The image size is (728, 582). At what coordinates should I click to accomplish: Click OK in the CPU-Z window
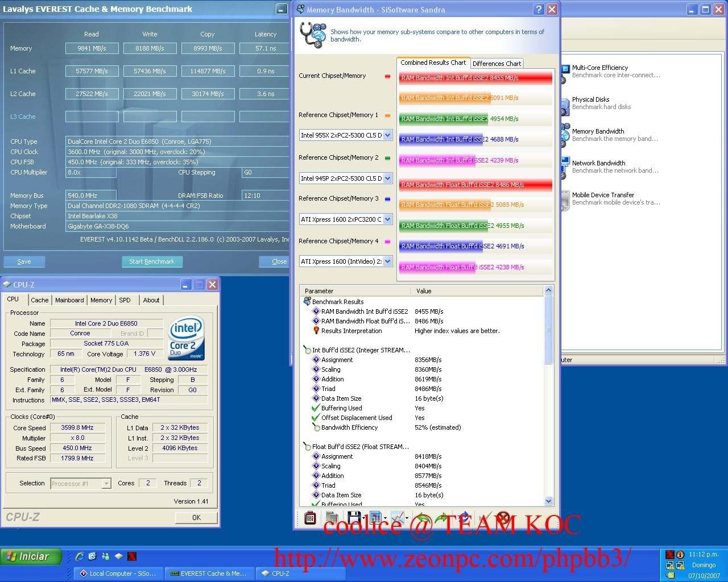(x=196, y=517)
